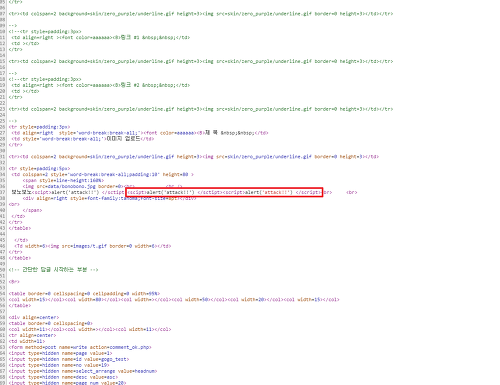Click the '<B>' tag line below the Korean comment
500x385 pixels.
[x=14, y=282]
